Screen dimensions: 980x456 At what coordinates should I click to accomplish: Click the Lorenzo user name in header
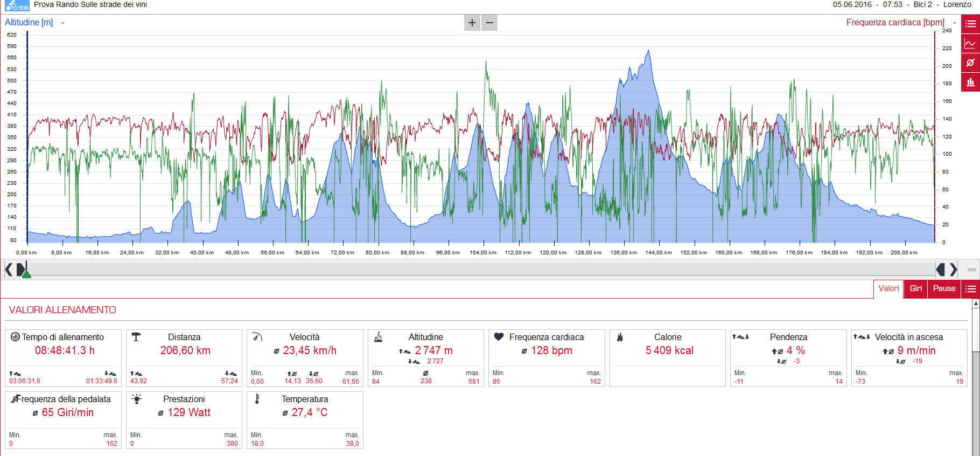click(x=957, y=4)
